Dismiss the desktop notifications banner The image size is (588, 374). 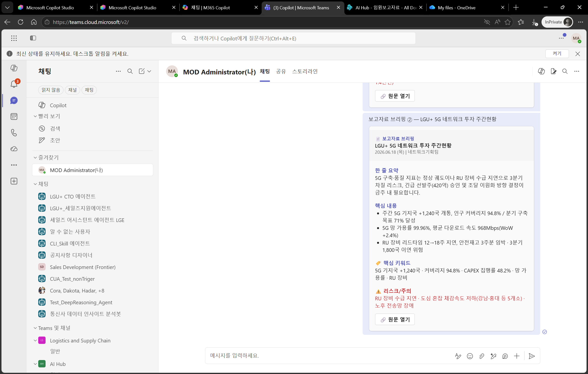[x=578, y=54]
